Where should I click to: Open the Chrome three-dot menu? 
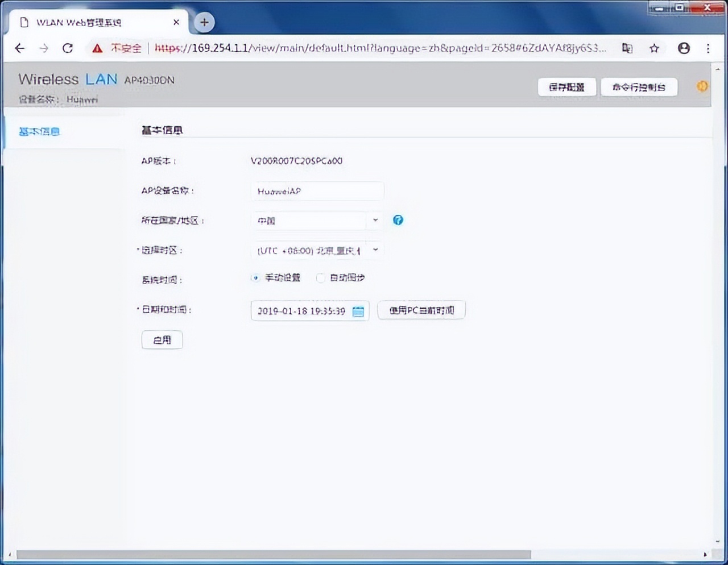[708, 48]
